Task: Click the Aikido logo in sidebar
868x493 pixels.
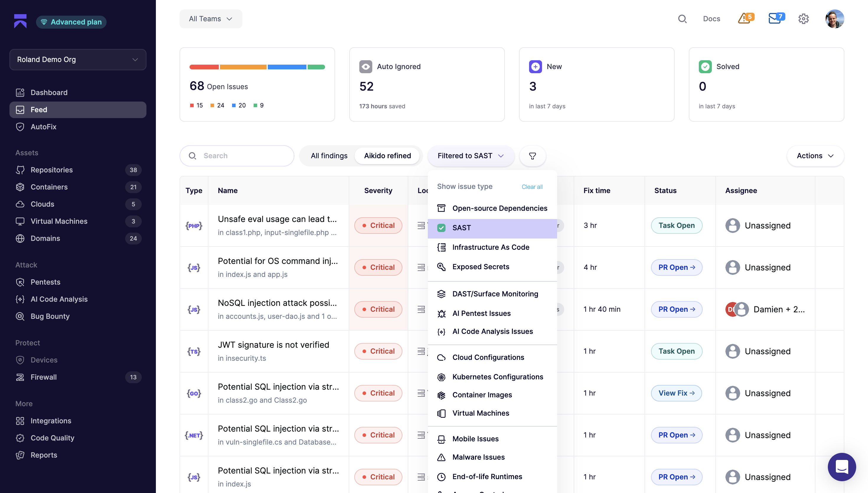Action: tap(20, 21)
